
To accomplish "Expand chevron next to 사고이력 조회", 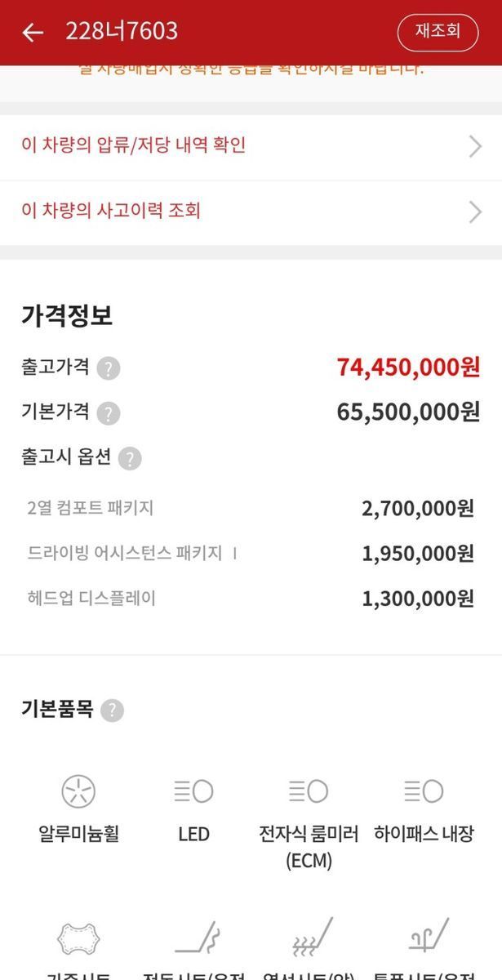I will [x=476, y=212].
